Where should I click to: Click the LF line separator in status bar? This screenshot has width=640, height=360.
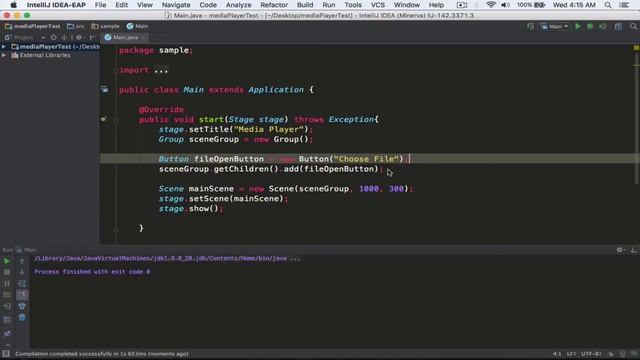[x=571, y=354]
